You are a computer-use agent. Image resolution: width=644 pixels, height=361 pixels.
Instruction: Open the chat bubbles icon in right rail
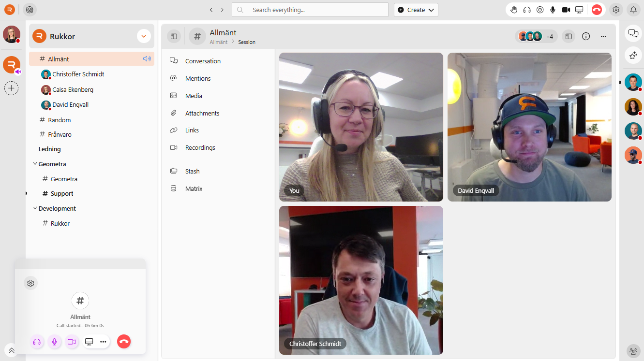tap(633, 33)
